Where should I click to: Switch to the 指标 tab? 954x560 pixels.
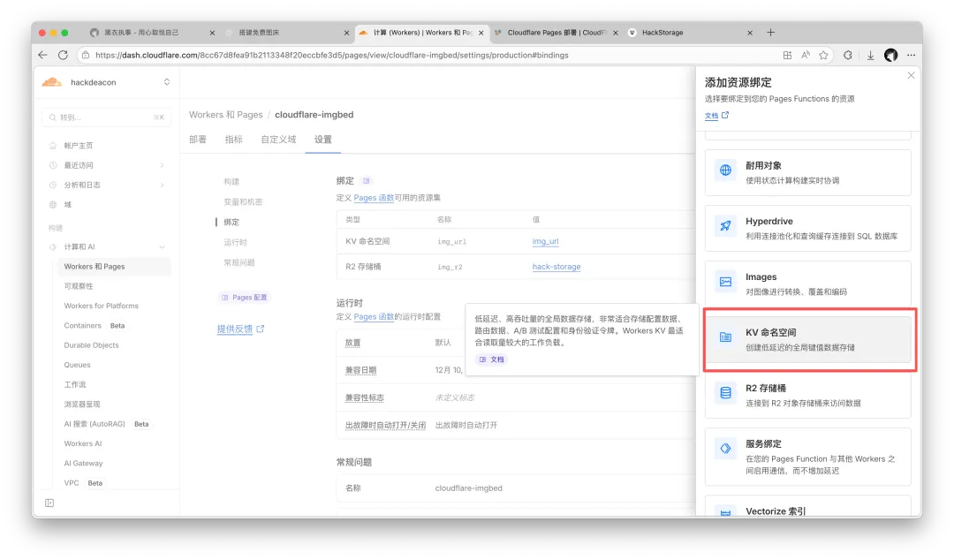233,140
